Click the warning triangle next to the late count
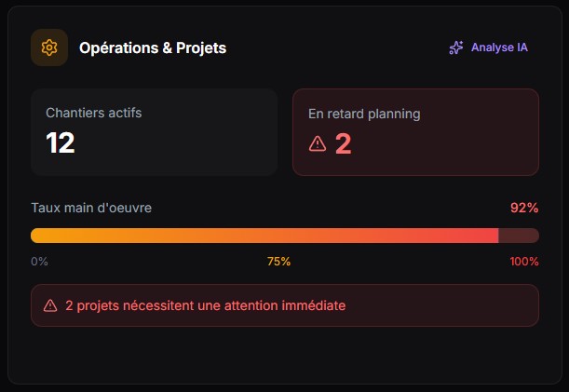This screenshot has height=392, width=569. click(x=318, y=143)
